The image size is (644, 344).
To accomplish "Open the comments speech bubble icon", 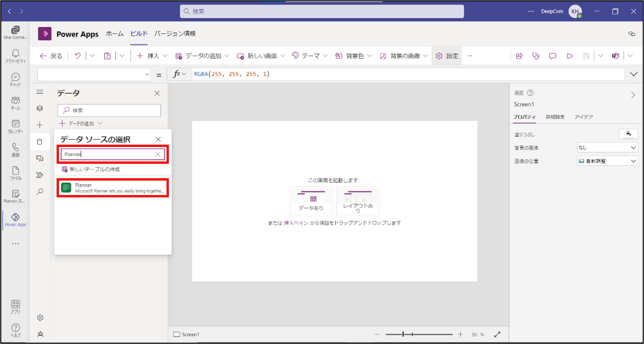I will (x=553, y=56).
